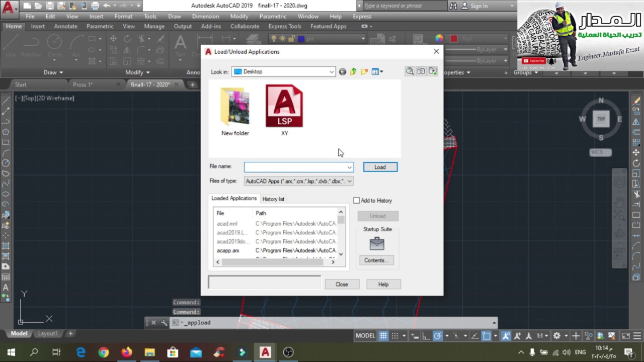This screenshot has height=362, width=644.
Task: Open the Express Tools ribbon tab
Action: pyautogui.click(x=285, y=26)
